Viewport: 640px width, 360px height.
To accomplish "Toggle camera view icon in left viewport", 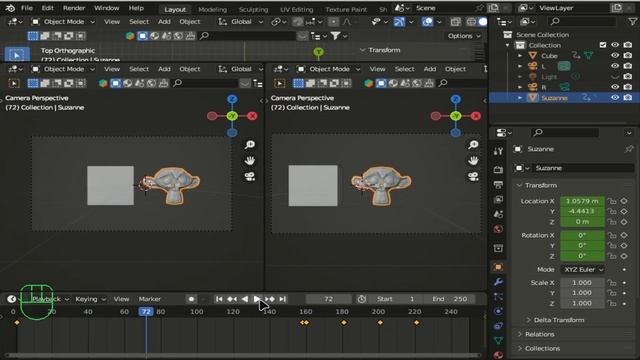I will pos(250,176).
